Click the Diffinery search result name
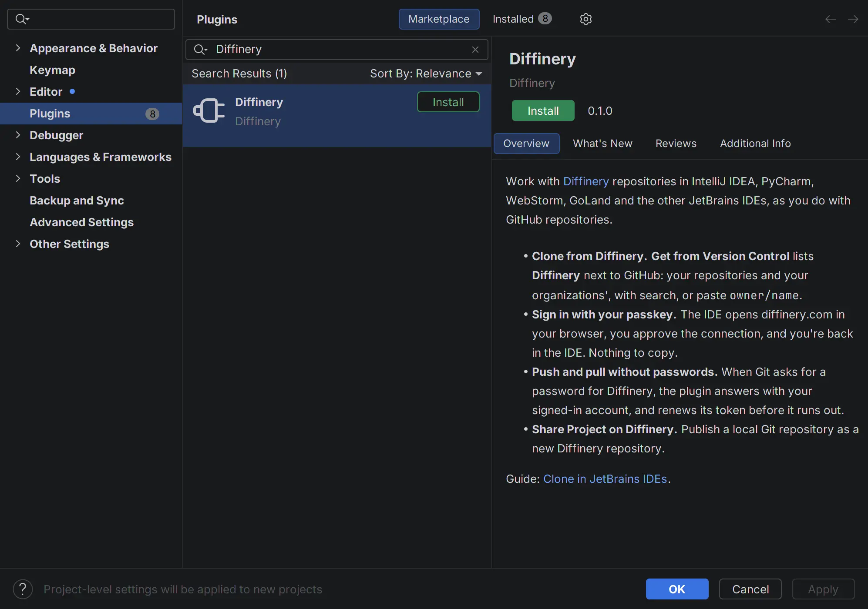Screen dimensions: 868x609 259,102
